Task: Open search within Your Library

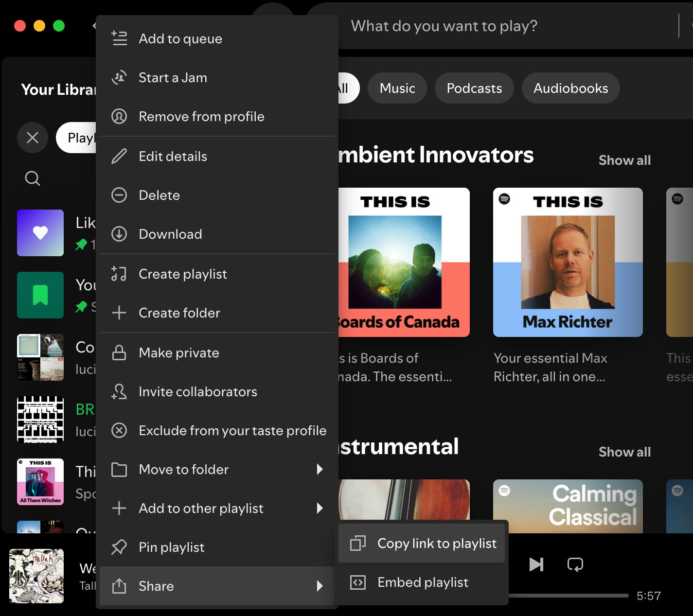Action: coord(32,178)
